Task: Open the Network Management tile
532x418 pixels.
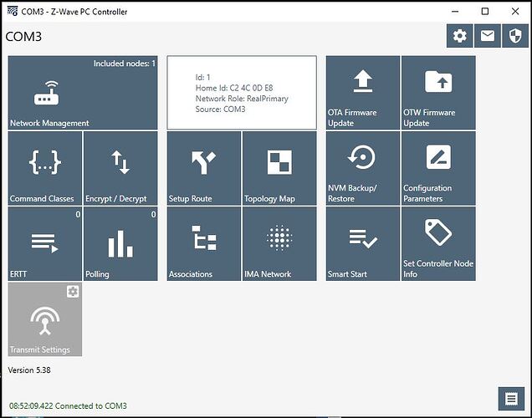Action: pyautogui.click(x=83, y=93)
